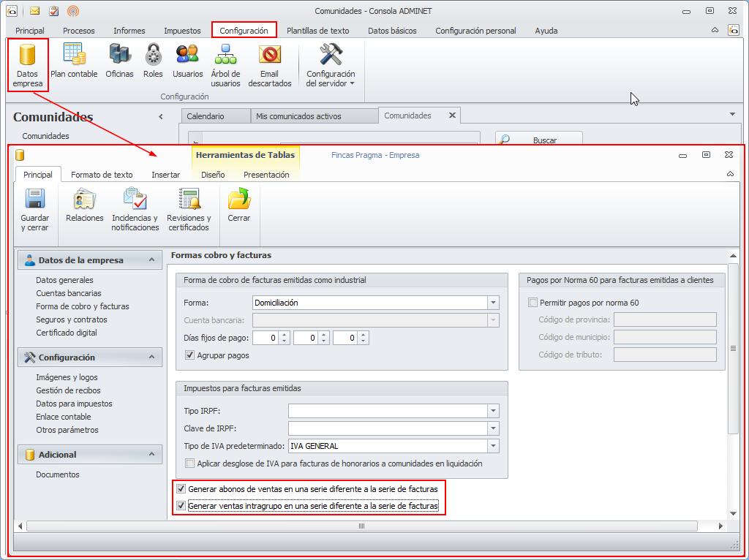The height and width of the screenshot is (560, 749).
Task: Switch to the Calendario document tab
Action: (x=216, y=116)
